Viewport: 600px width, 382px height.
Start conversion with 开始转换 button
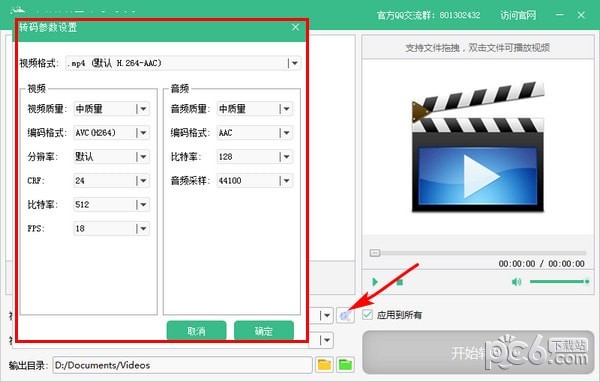coord(478,353)
